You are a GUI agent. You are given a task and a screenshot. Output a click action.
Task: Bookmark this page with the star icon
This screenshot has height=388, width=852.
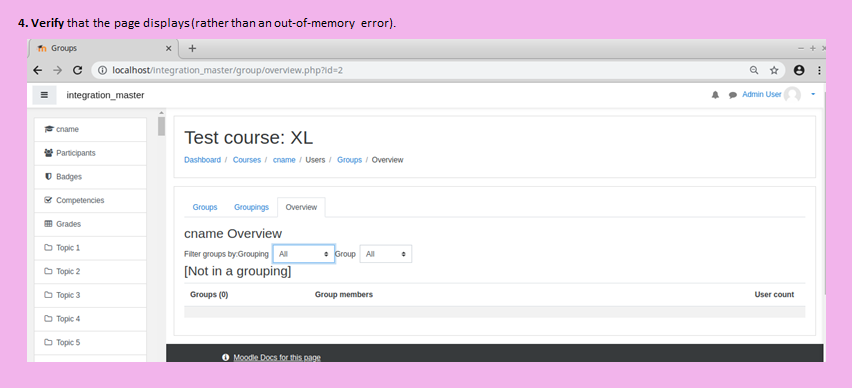pyautogui.click(x=774, y=70)
